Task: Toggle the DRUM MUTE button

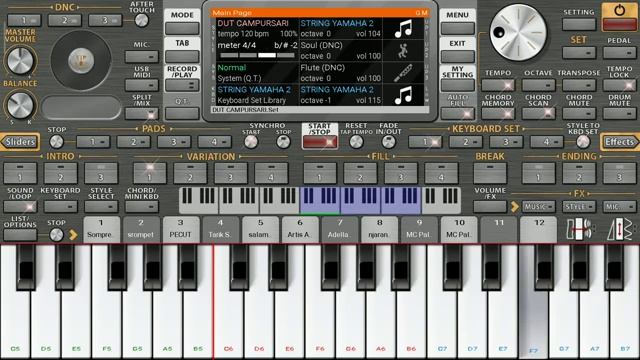Action: pyautogui.click(x=620, y=113)
